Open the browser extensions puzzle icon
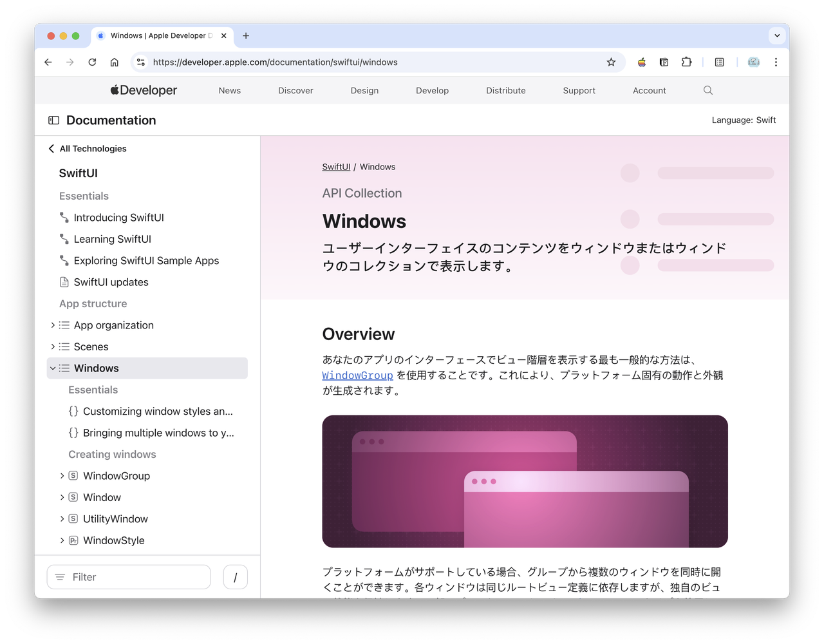The image size is (824, 644). tap(686, 62)
